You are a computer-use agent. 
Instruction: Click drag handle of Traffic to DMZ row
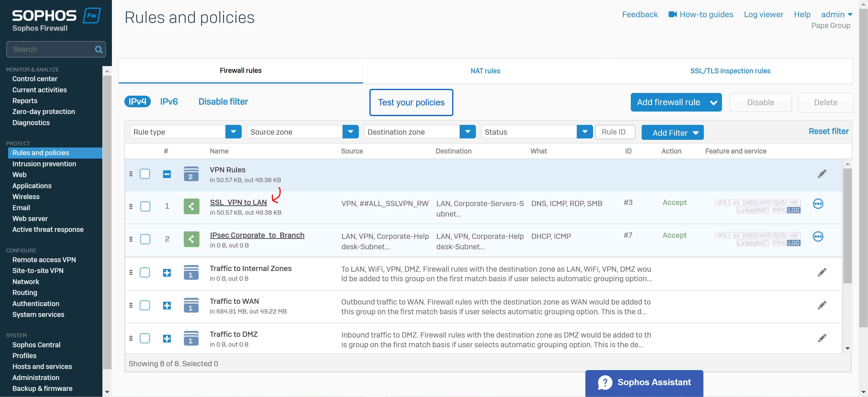pos(131,338)
